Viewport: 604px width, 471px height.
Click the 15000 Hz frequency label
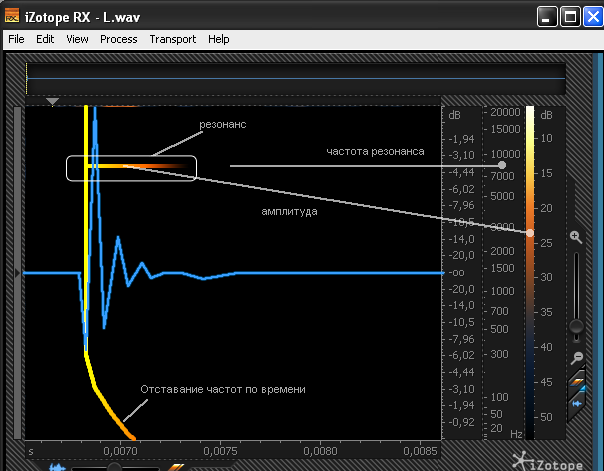click(x=505, y=129)
